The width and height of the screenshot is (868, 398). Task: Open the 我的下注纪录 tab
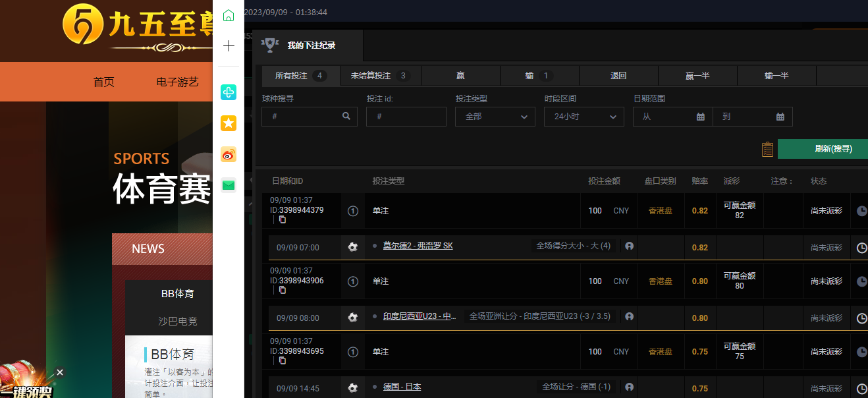(308, 45)
